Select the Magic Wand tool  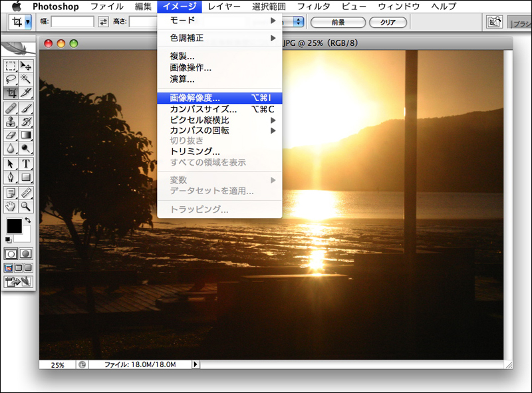[26, 79]
